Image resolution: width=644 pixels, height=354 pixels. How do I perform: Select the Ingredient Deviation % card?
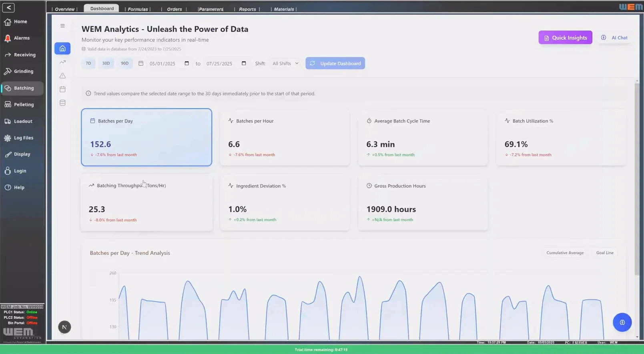pyautogui.click(x=285, y=202)
